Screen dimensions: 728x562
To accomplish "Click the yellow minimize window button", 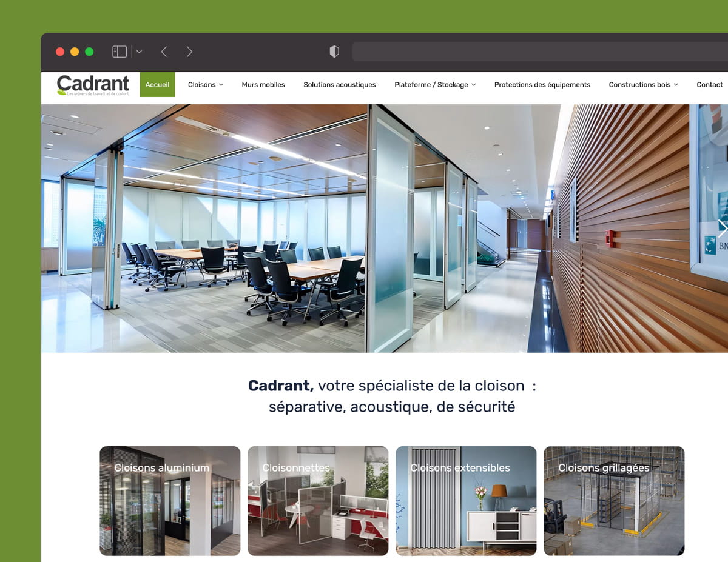I will (75, 52).
